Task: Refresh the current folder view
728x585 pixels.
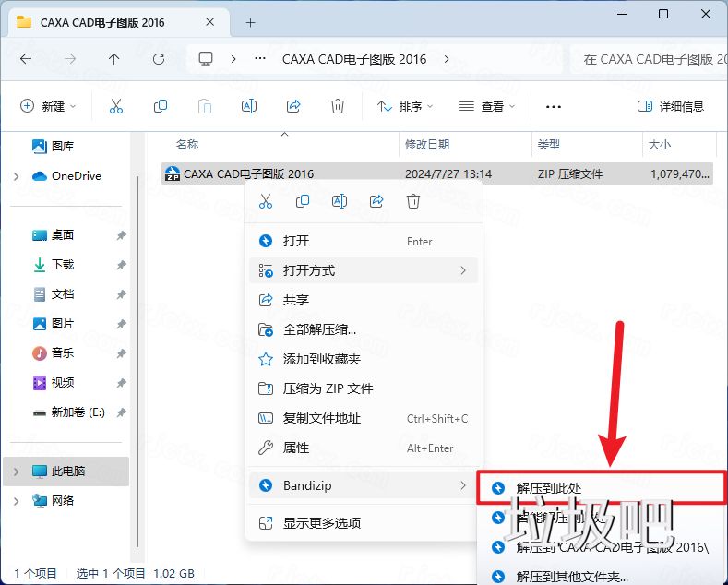Action: 159,59
